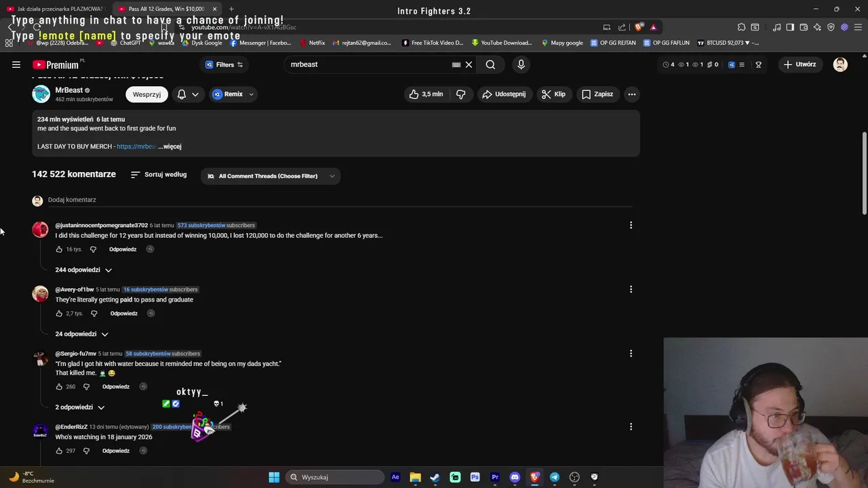868x488 pixels.
Task: Click the search magnifier button
Action: coord(490,64)
